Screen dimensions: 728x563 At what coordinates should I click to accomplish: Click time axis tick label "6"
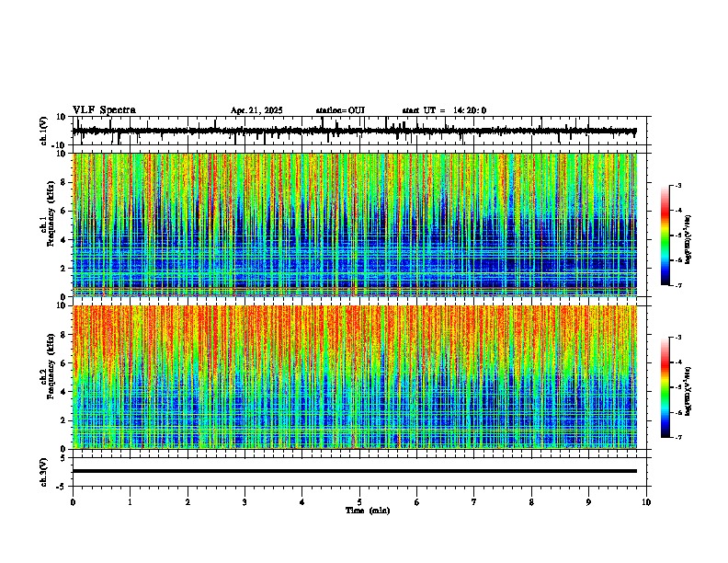click(x=417, y=502)
